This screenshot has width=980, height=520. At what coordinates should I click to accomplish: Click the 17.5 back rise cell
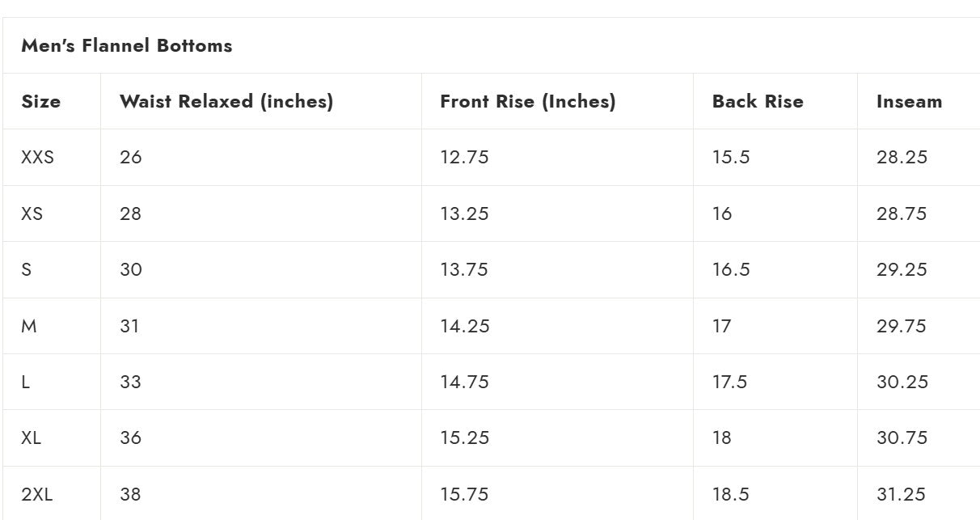click(729, 382)
